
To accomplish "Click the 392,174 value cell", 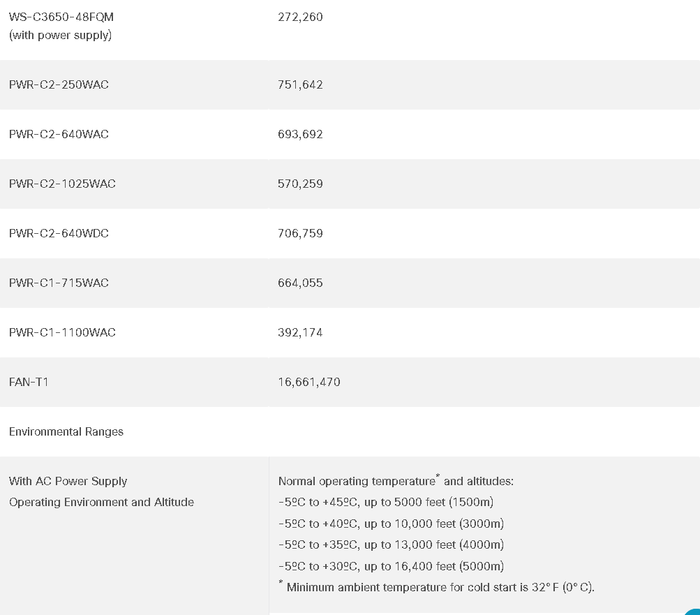I will click(x=300, y=332).
